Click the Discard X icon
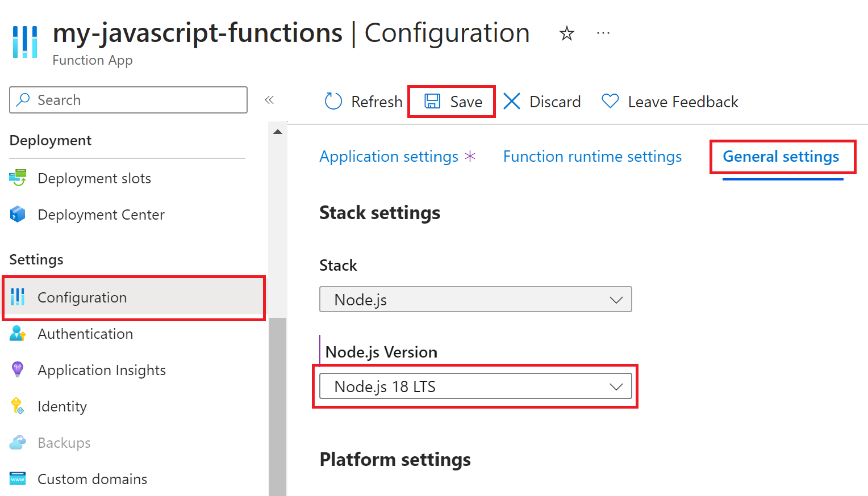The height and width of the screenshot is (496, 868). pyautogui.click(x=512, y=102)
